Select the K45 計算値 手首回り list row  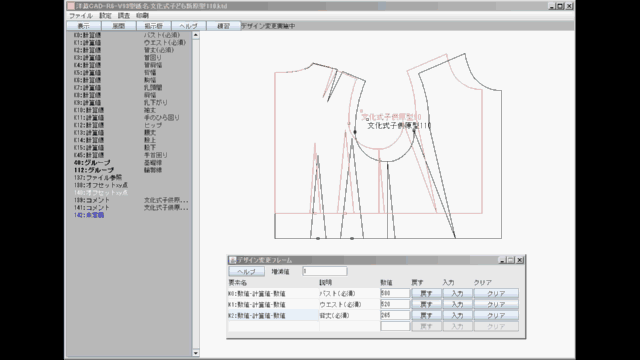click(x=129, y=155)
